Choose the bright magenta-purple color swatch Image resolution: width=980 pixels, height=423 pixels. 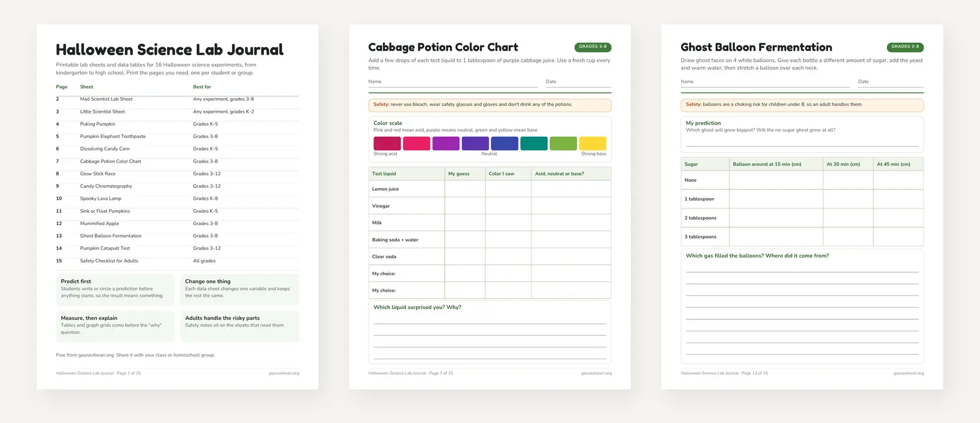point(446,143)
